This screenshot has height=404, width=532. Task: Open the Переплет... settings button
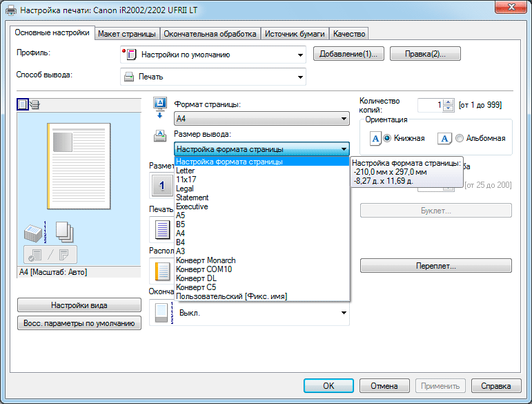point(435,266)
